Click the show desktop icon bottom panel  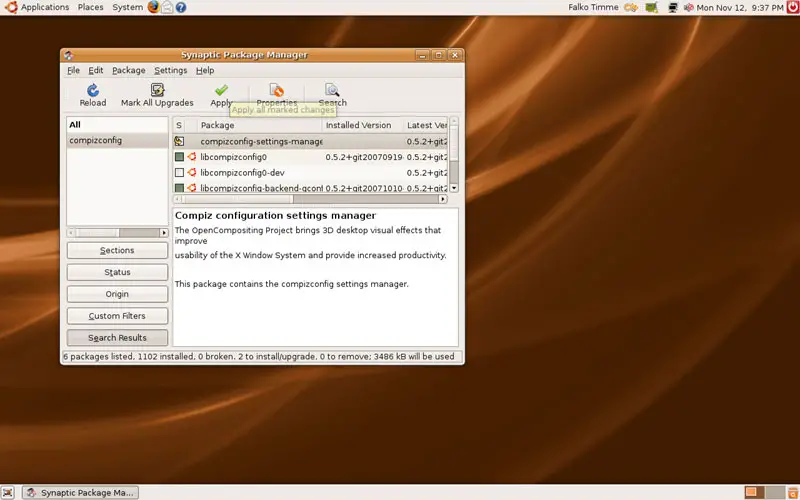[x=8, y=492]
